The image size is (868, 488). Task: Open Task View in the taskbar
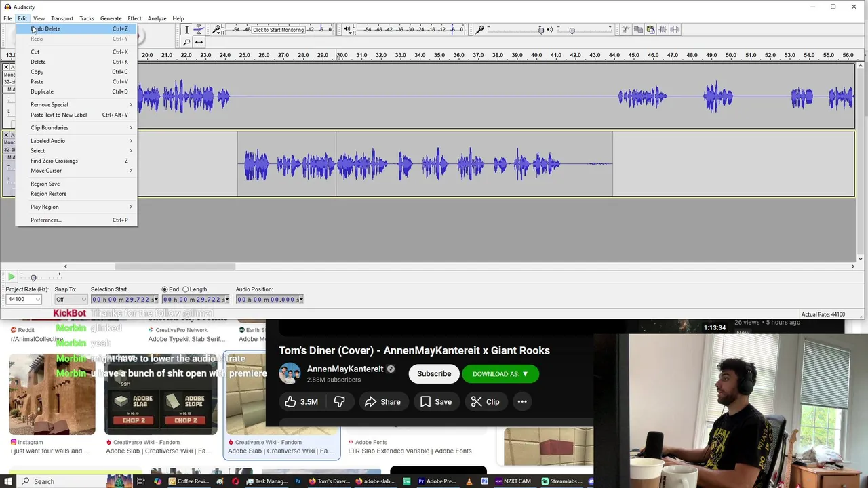click(x=141, y=481)
